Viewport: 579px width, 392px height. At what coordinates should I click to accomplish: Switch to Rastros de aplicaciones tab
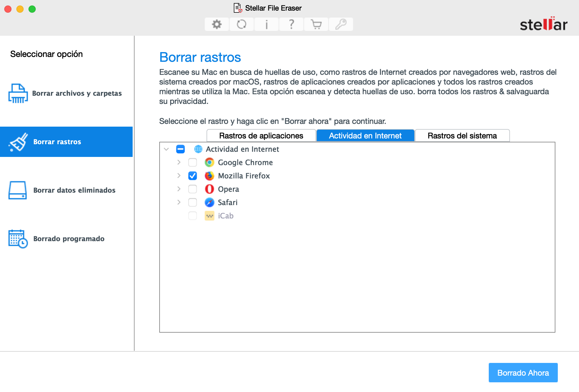(x=261, y=136)
